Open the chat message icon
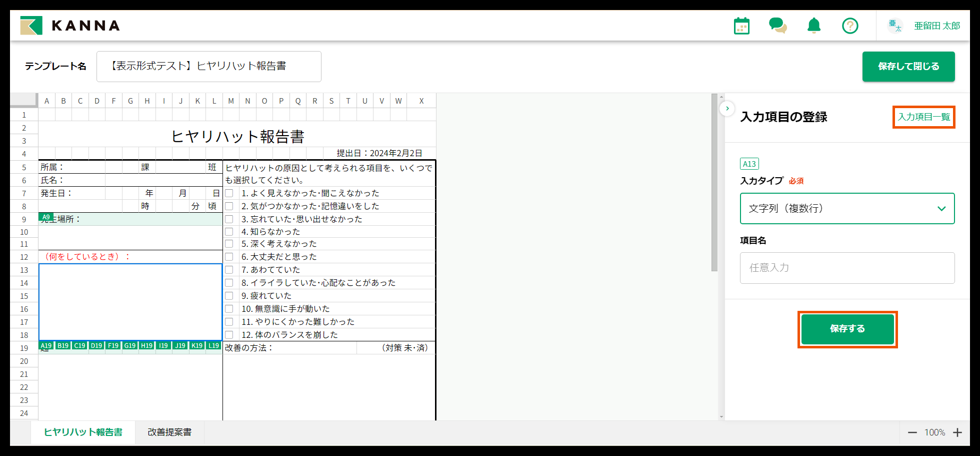The width and height of the screenshot is (980, 456). pyautogui.click(x=778, y=26)
